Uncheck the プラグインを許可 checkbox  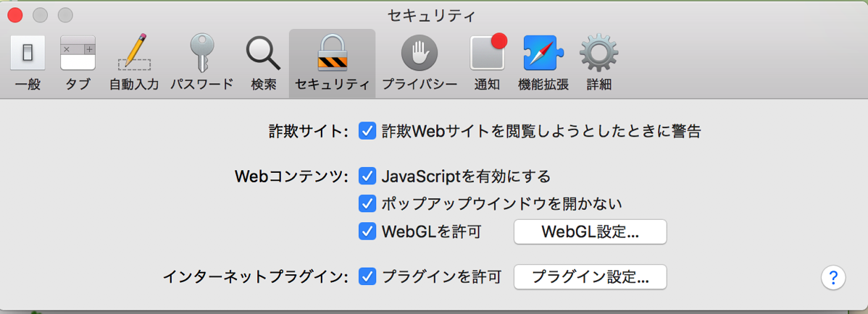(x=367, y=276)
